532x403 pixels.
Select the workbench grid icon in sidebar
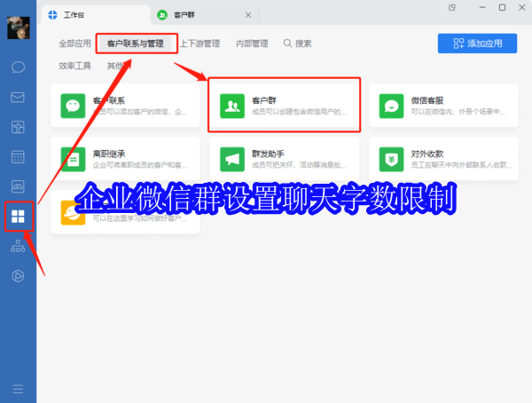[x=18, y=217]
